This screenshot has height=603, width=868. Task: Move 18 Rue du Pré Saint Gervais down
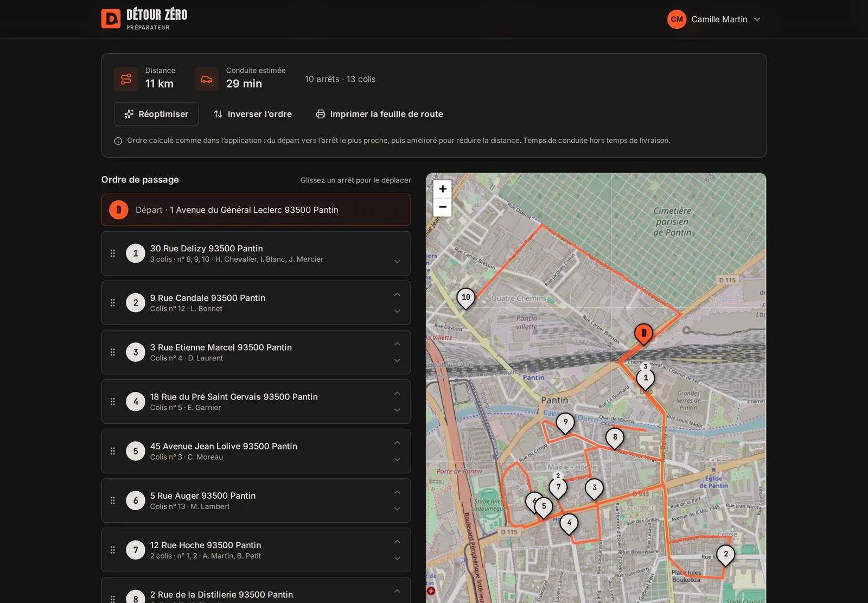[x=397, y=410]
